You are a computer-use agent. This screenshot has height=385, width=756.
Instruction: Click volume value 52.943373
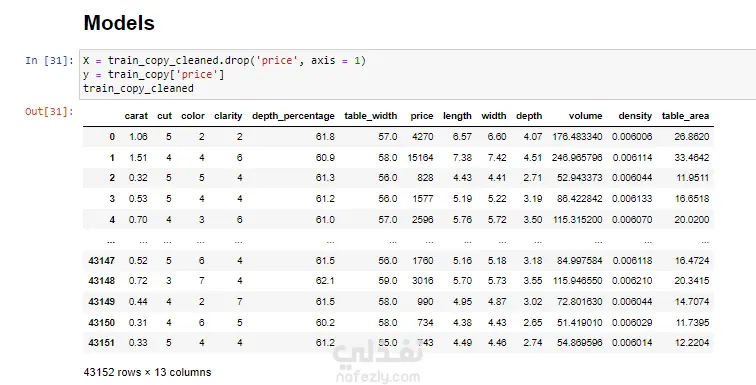[x=580, y=178]
